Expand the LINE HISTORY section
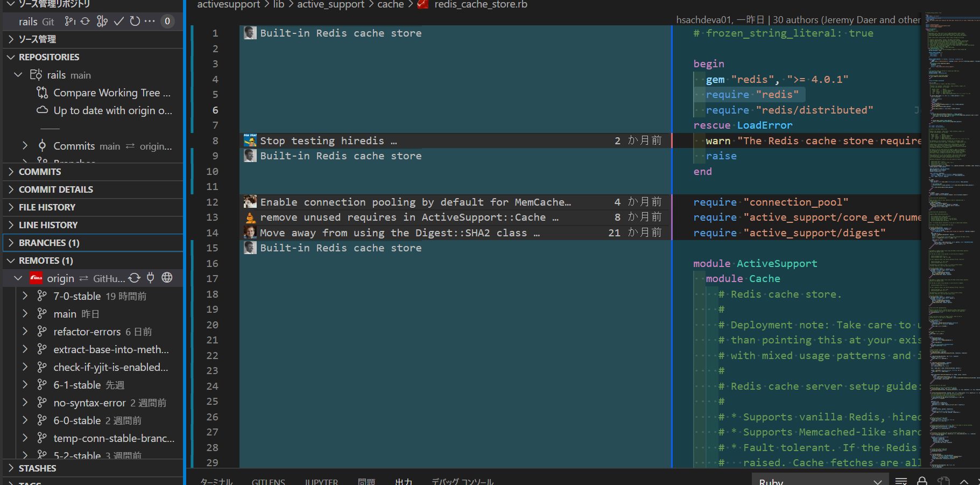Screen dimensions: 980x485 pos(93,224)
